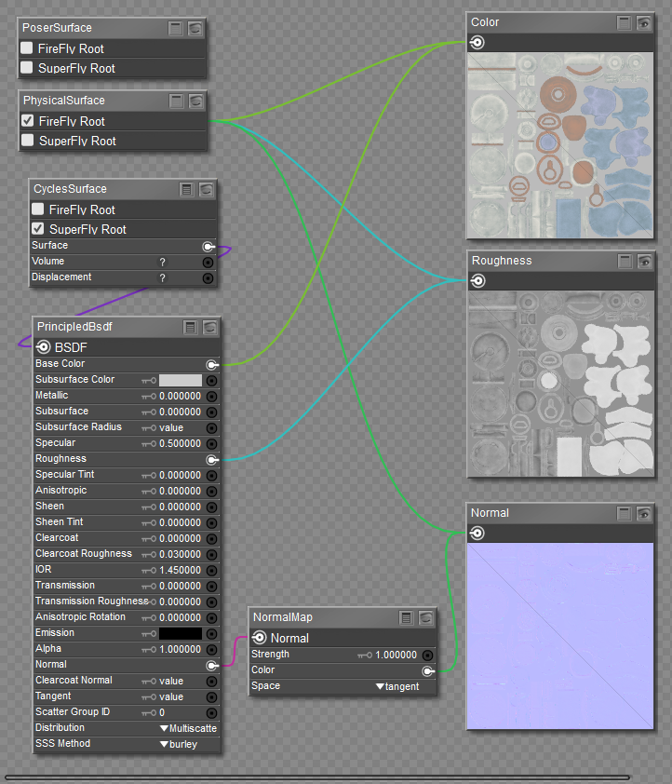The height and width of the screenshot is (784, 672).
Task: Toggle FireFly Root checkbox in PoserSurface node
Action: pyautogui.click(x=27, y=48)
